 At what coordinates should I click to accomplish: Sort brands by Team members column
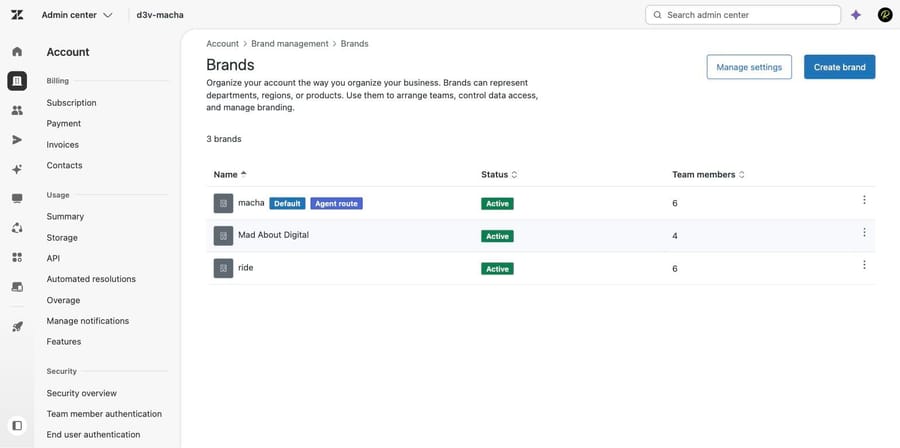pyautogui.click(x=708, y=174)
